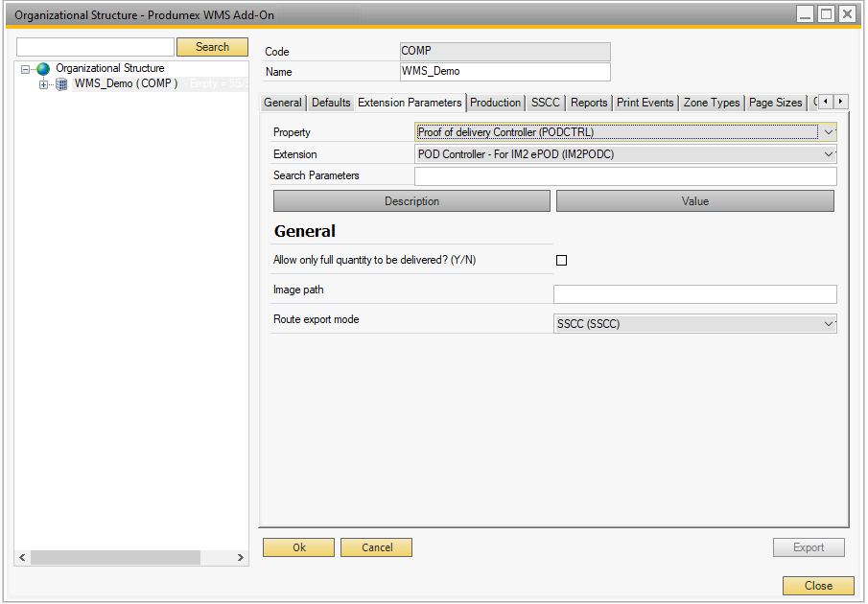Switch to the Production tab
Image resolution: width=868 pixels, height=604 pixels.
click(495, 102)
